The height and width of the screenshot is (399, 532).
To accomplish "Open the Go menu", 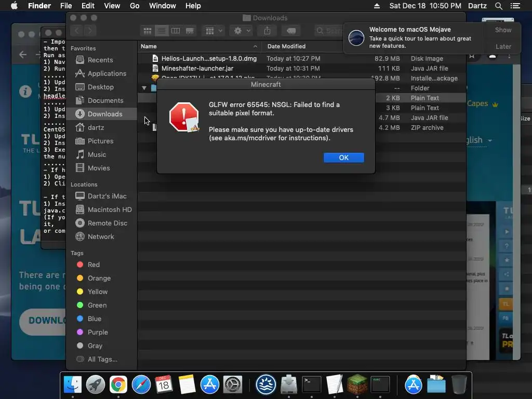I will [135, 6].
